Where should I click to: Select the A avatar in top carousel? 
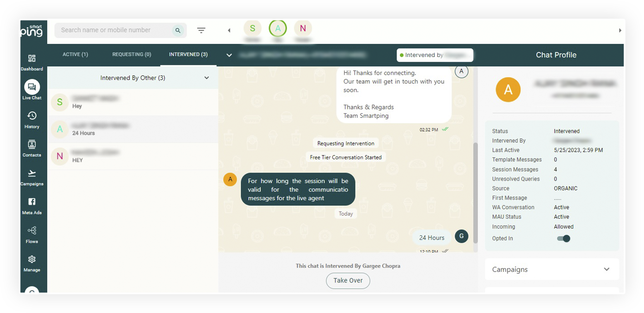tap(278, 29)
